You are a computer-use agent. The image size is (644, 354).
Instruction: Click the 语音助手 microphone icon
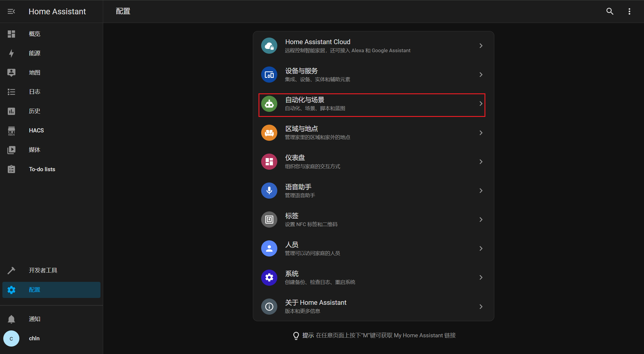click(x=269, y=191)
